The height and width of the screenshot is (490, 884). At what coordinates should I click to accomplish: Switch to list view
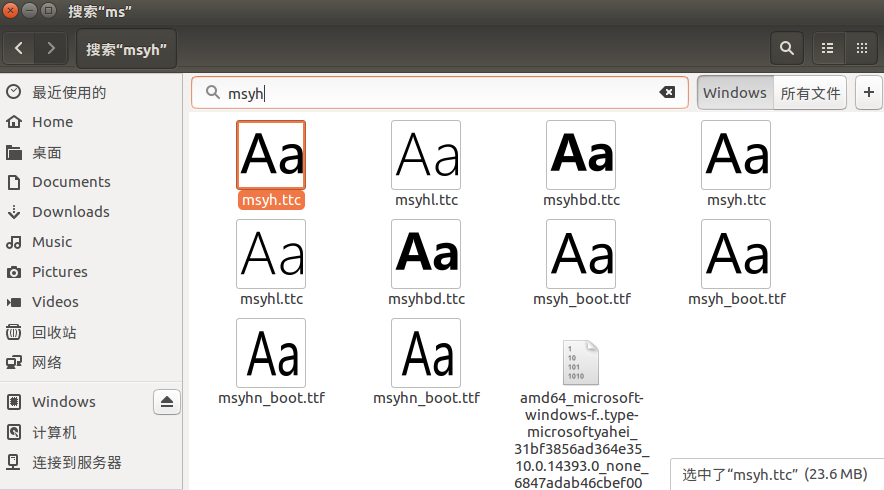pos(828,48)
